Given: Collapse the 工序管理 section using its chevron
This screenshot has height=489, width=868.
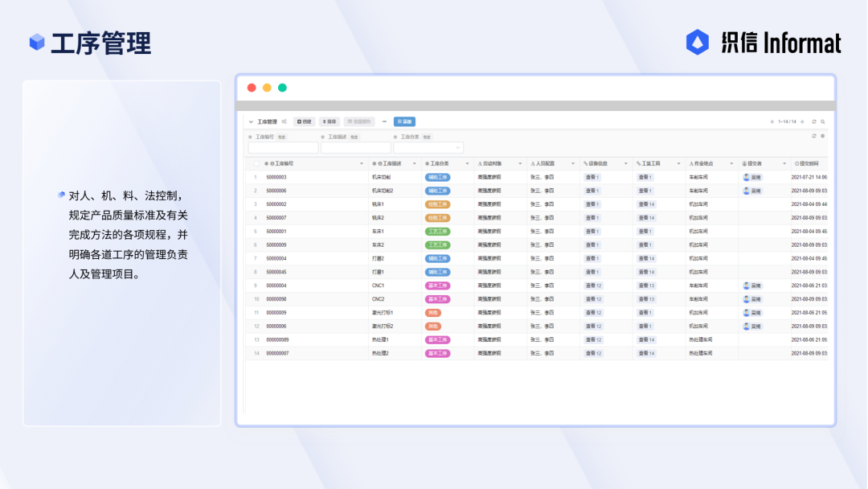Looking at the screenshot, I should pyautogui.click(x=251, y=121).
